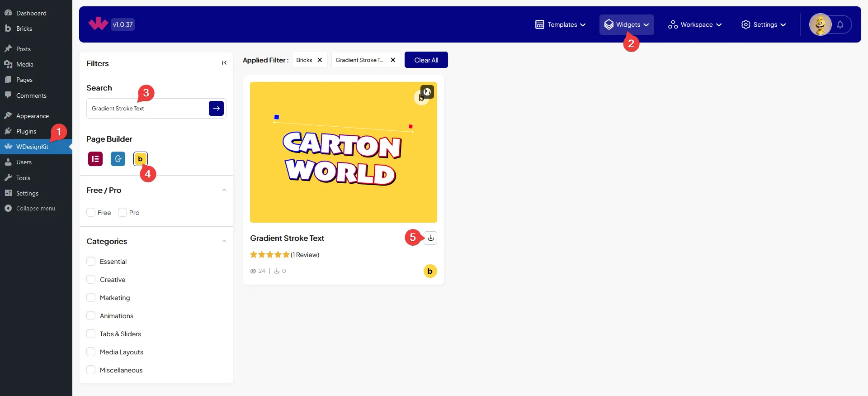This screenshot has width=868, height=396.
Task: Open the Carton World widget preview thumbnail
Action: (x=343, y=152)
